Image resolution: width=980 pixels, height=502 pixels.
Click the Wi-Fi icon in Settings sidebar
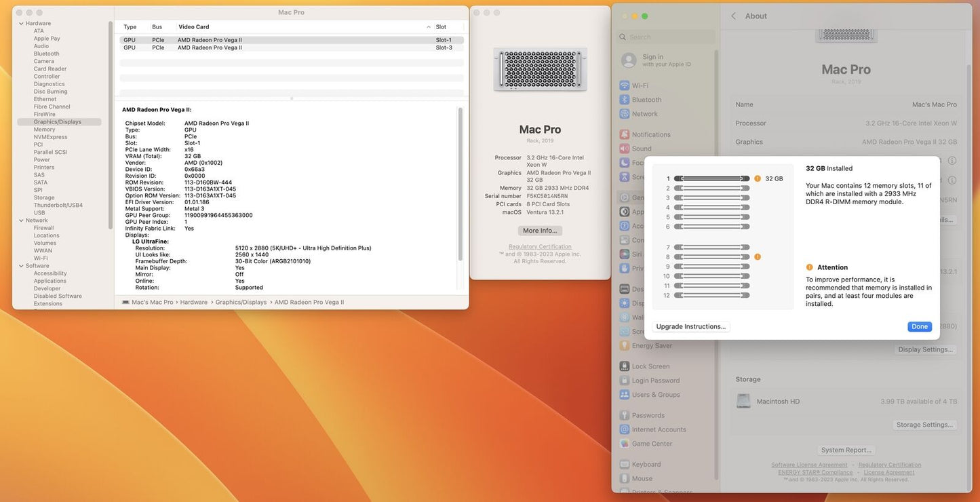pos(624,85)
